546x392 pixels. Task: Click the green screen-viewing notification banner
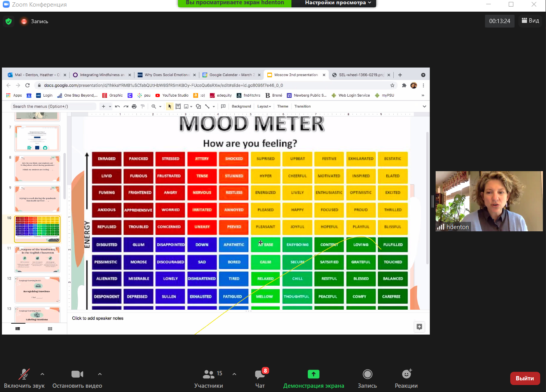click(x=235, y=3)
